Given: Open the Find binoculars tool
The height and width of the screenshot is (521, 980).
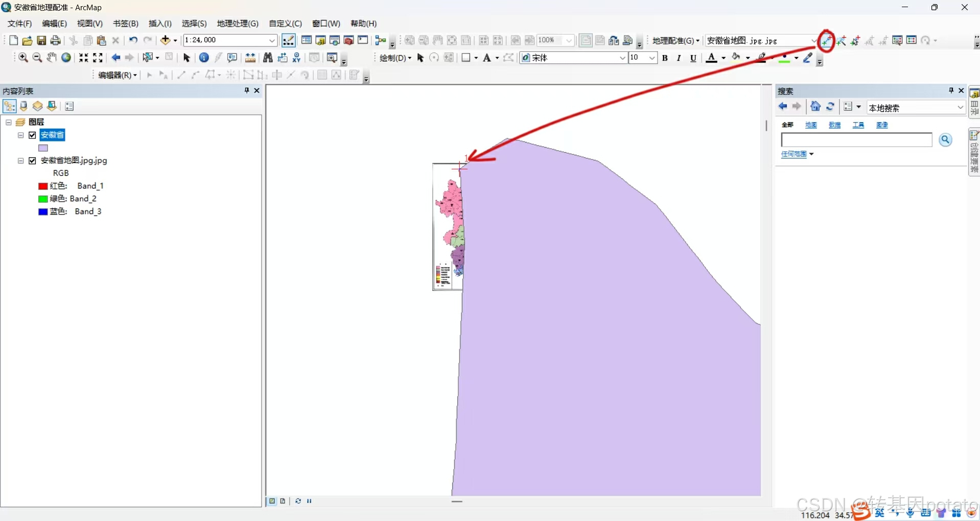Looking at the screenshot, I should click(268, 58).
